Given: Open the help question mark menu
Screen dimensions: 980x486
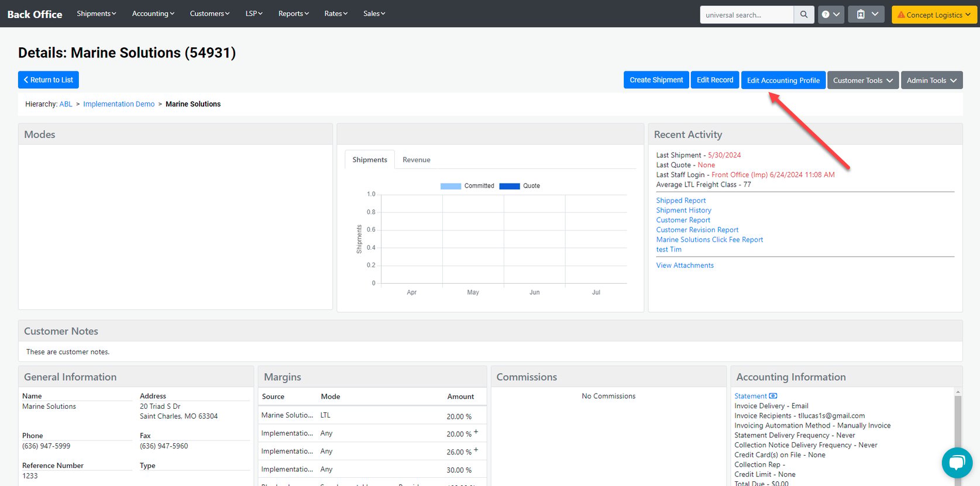Looking at the screenshot, I should coord(830,15).
